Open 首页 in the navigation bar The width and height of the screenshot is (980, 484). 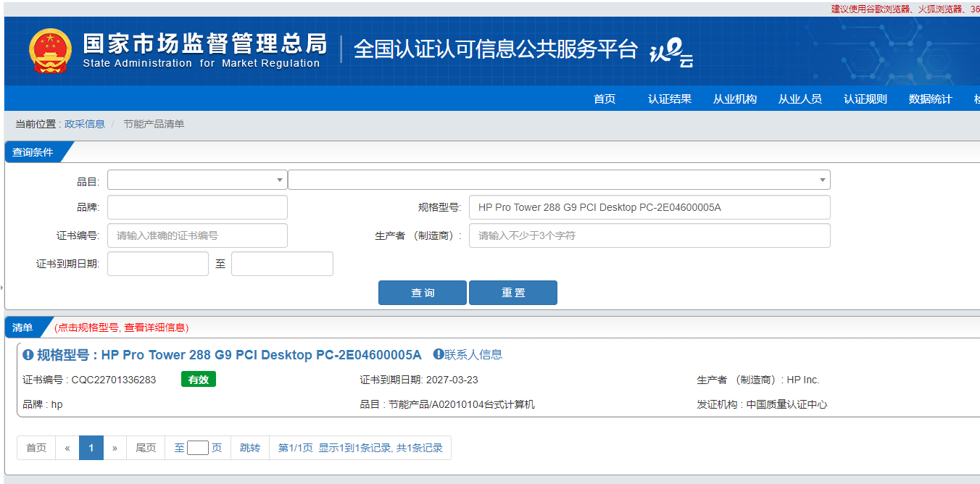point(605,99)
